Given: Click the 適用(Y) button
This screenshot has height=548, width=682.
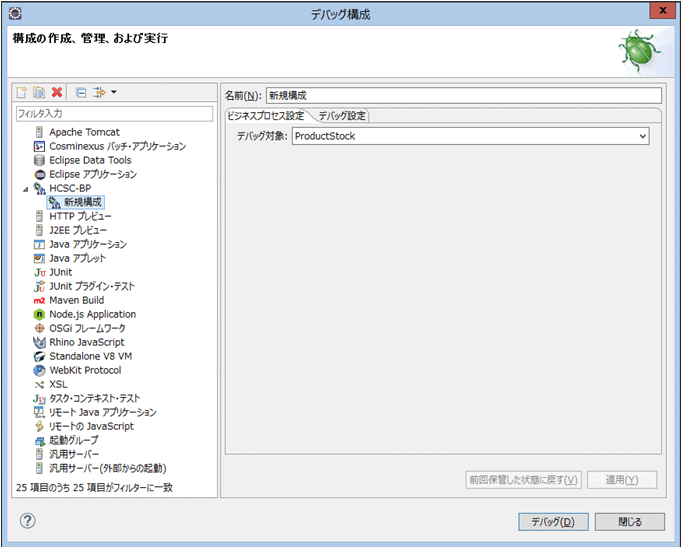Looking at the screenshot, I should tap(622, 480).
